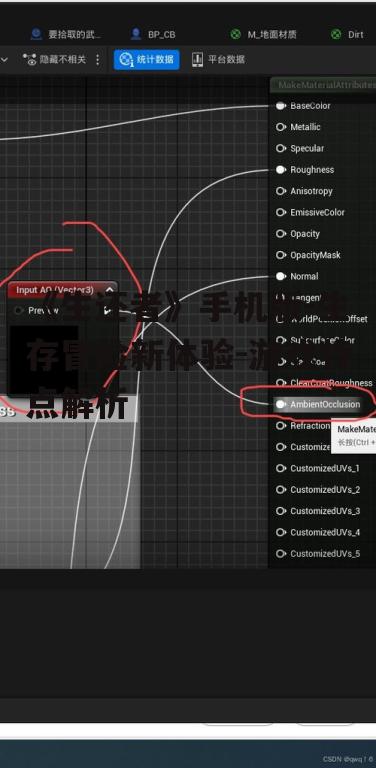
Task: Click the Preview pin on Input AO node
Action: pos(19,311)
